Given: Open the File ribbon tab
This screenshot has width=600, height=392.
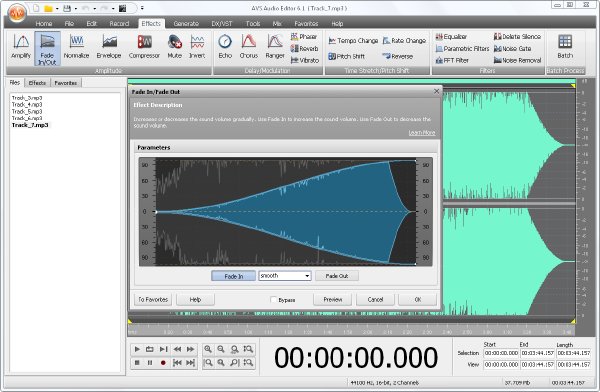Looking at the screenshot, I should [x=69, y=23].
